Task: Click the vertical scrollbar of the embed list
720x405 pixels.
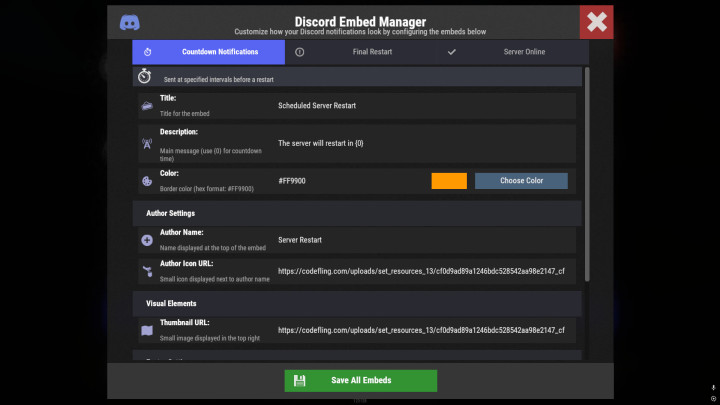Action: point(587,174)
